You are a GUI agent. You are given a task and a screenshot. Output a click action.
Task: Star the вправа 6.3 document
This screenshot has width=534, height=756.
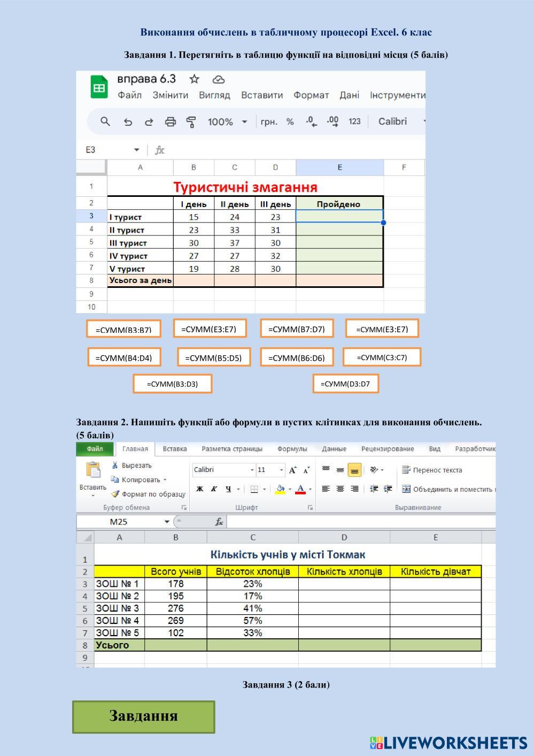pos(195,80)
